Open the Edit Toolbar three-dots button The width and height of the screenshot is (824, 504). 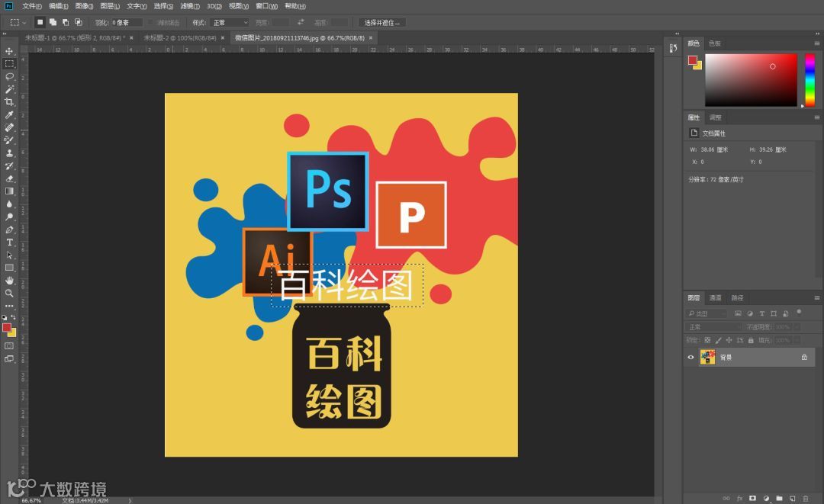pos(9,306)
